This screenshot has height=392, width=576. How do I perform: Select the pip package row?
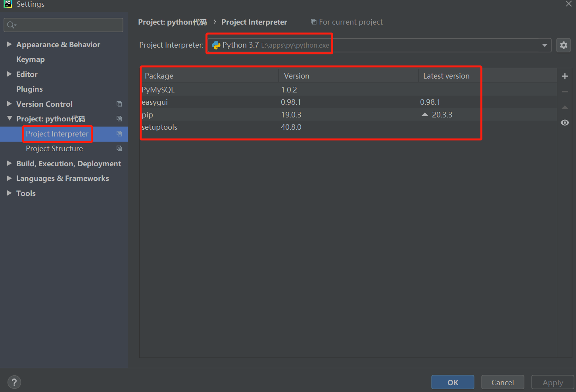point(348,115)
